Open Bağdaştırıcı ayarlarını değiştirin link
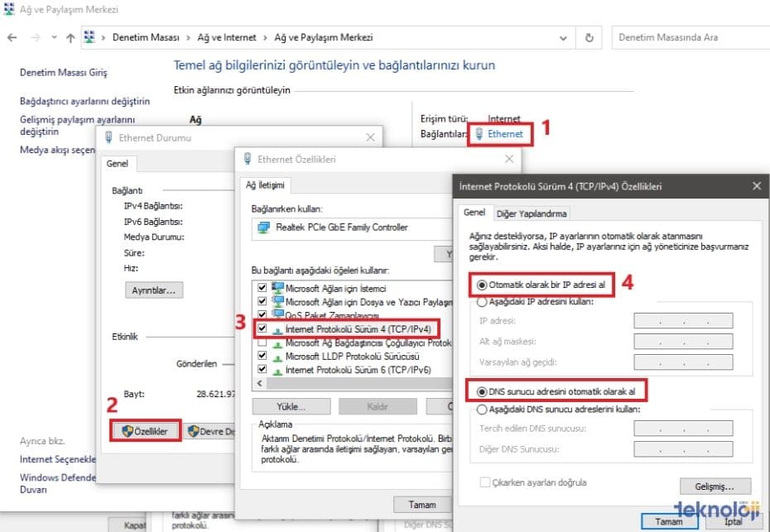Screen dimensions: 770x532 click(x=85, y=101)
